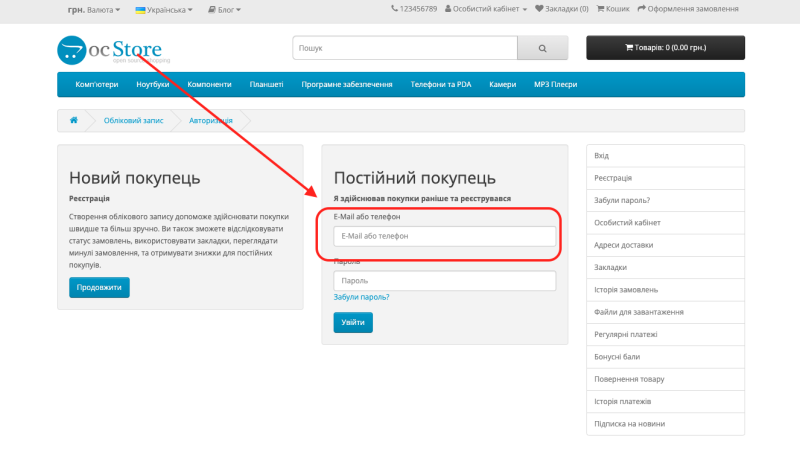Select Вхід in the sidebar
800x450 pixels.
pyautogui.click(x=665, y=156)
